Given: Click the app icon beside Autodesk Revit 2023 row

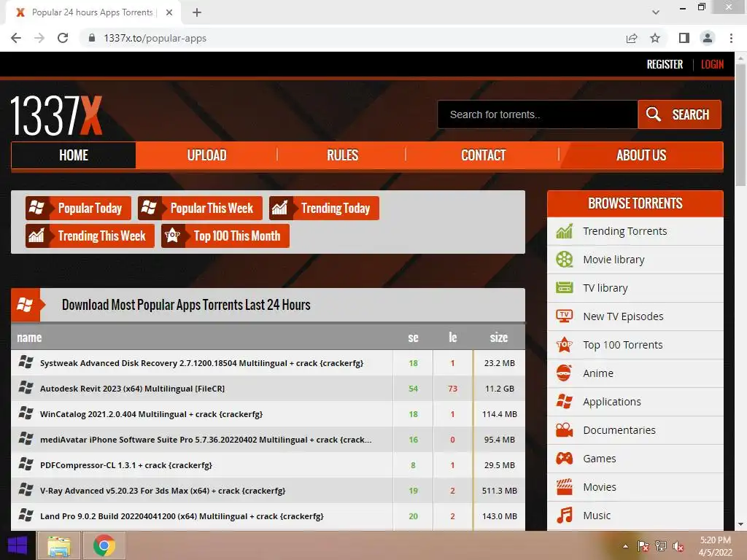Looking at the screenshot, I should click(26, 388).
